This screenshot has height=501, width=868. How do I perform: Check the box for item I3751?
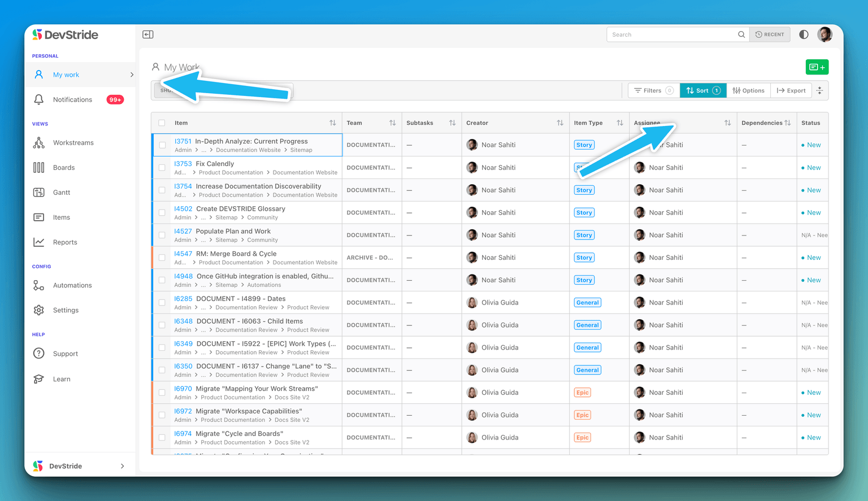[x=162, y=145]
